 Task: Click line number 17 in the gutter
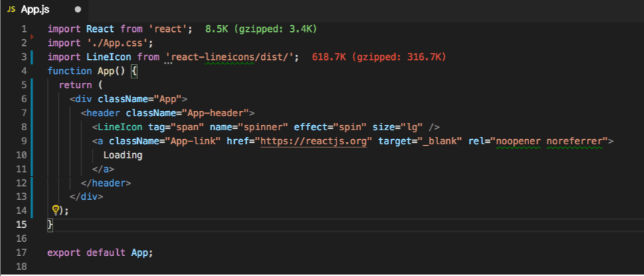click(x=21, y=252)
